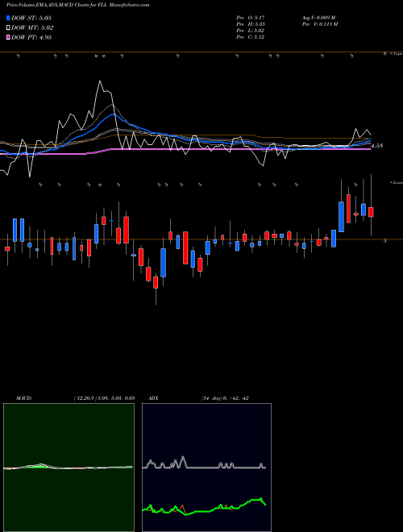The width and height of the screenshot is (403, 532).
Task: Open the MACD indicator chart panel
Action: tap(69, 468)
